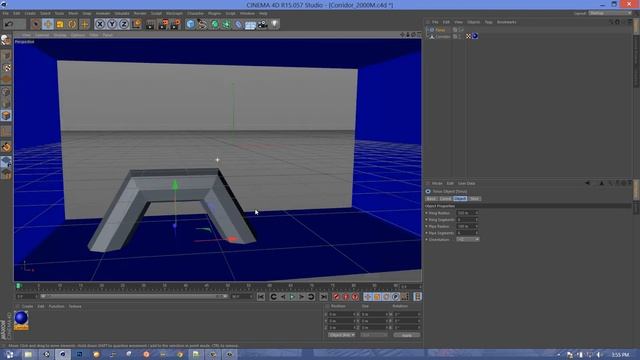This screenshot has width=640, height=360.
Task: Open the Create menu in Material Manager
Action: click(27, 307)
